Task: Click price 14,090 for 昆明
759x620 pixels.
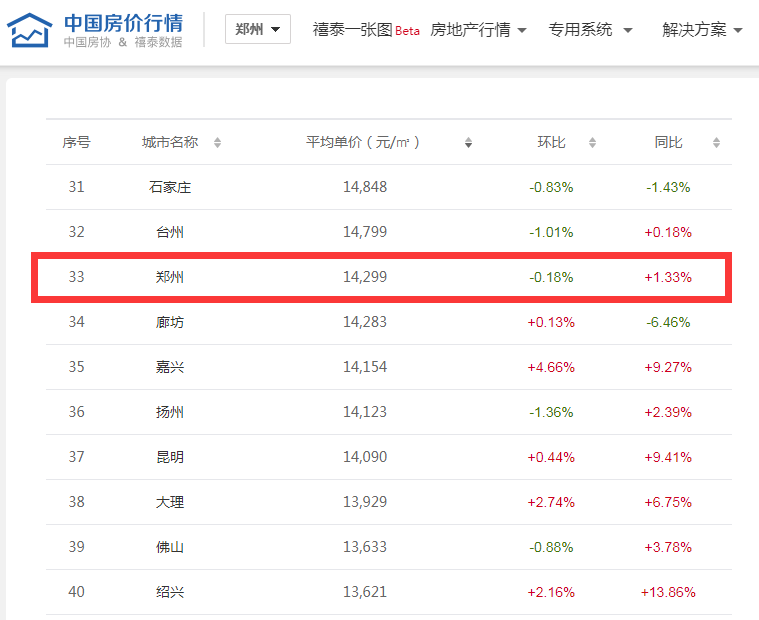Action: (365, 457)
